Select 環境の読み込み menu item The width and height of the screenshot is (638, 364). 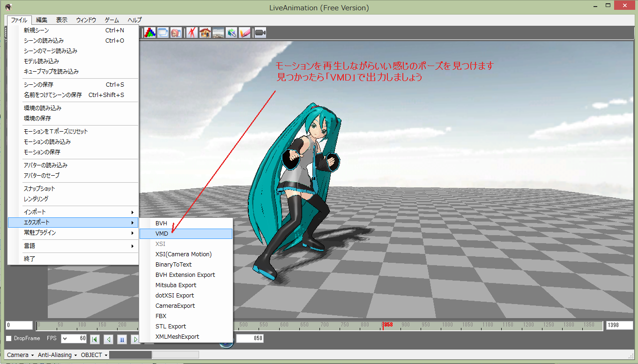(x=74, y=108)
